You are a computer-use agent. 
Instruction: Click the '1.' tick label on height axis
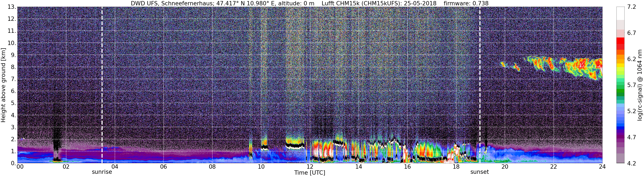(x=13, y=151)
